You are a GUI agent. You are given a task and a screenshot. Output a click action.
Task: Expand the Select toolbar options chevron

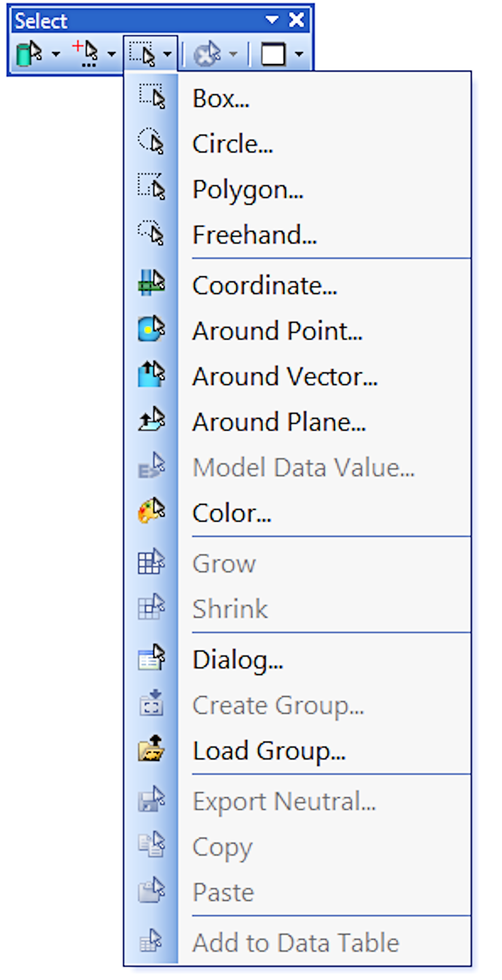pyautogui.click(x=273, y=19)
